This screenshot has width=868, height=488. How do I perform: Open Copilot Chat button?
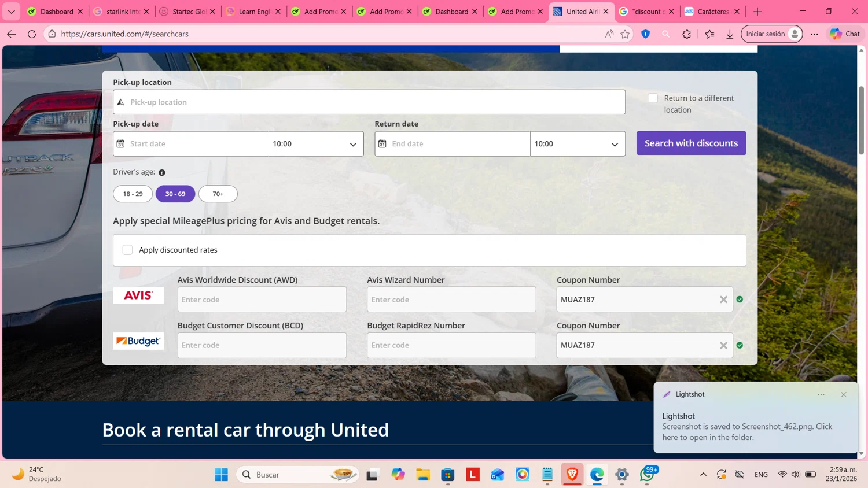(845, 34)
